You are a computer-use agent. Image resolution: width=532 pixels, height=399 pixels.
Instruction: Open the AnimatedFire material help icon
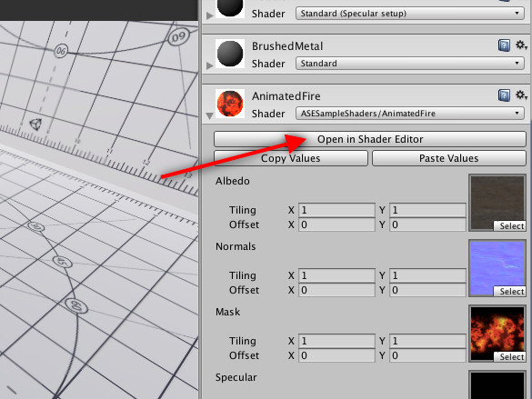tap(504, 95)
